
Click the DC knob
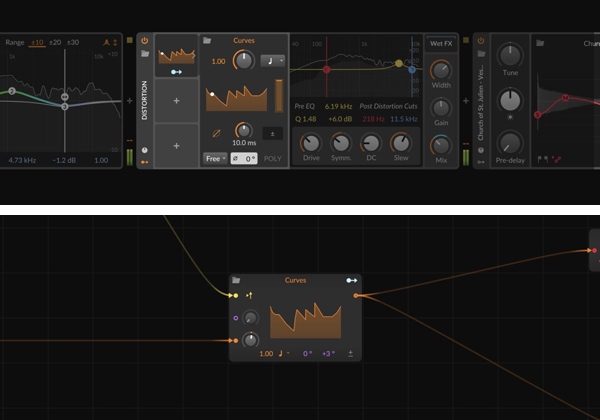(371, 143)
